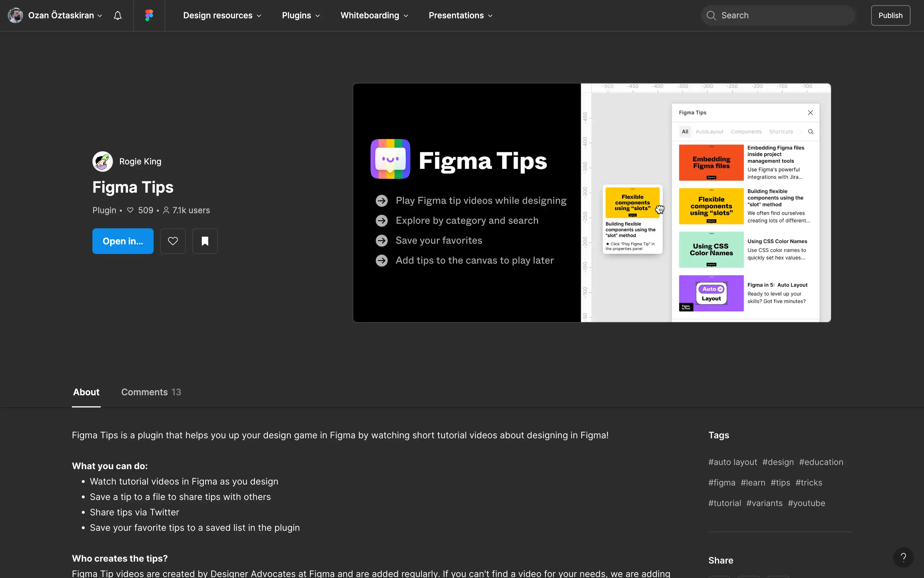924x578 pixels.
Task: Select the Shortcuts tab in preview panel
Action: tap(781, 132)
